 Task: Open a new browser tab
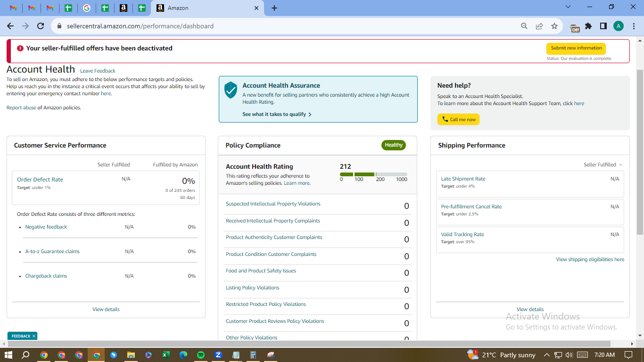point(274,8)
